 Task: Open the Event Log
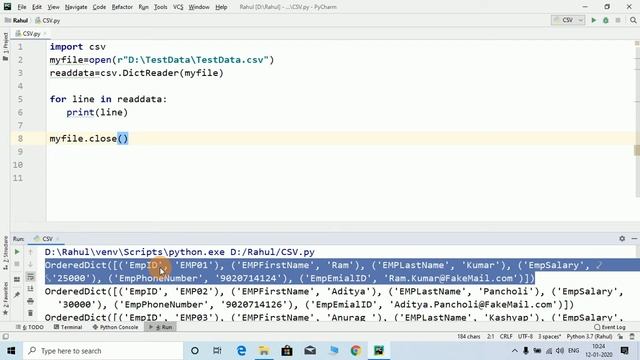(x=610, y=327)
